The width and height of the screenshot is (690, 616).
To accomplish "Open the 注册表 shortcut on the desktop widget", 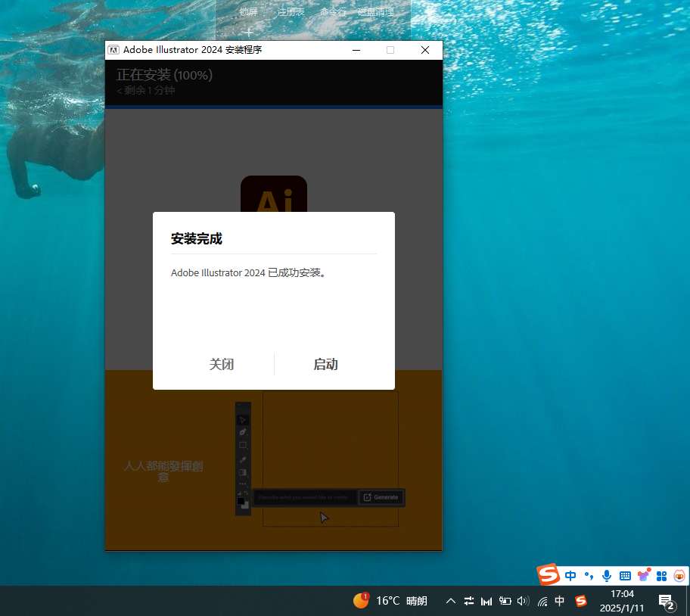I will click(x=291, y=12).
